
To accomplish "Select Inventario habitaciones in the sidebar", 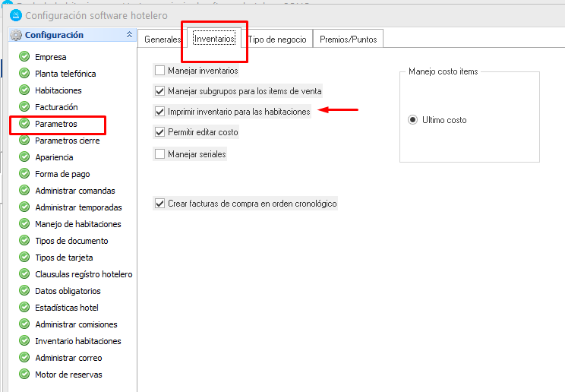I will (x=77, y=341).
